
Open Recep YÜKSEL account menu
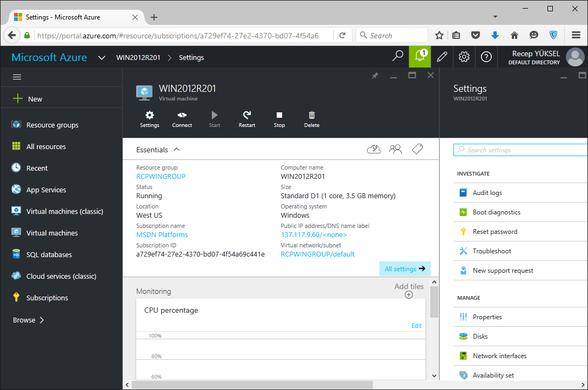coord(546,57)
